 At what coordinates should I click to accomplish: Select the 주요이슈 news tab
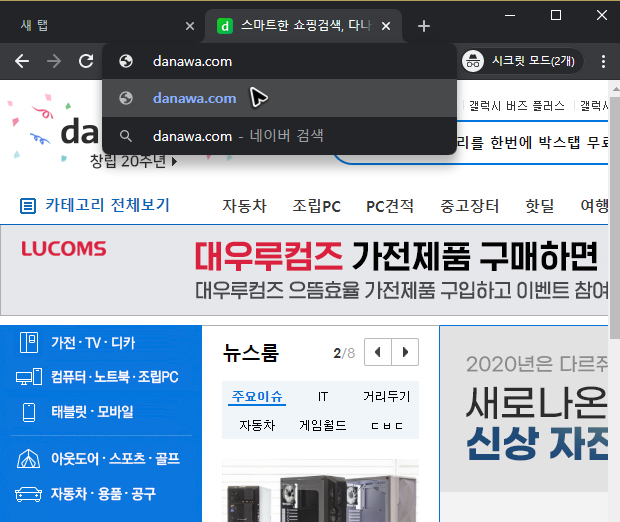coord(257,396)
